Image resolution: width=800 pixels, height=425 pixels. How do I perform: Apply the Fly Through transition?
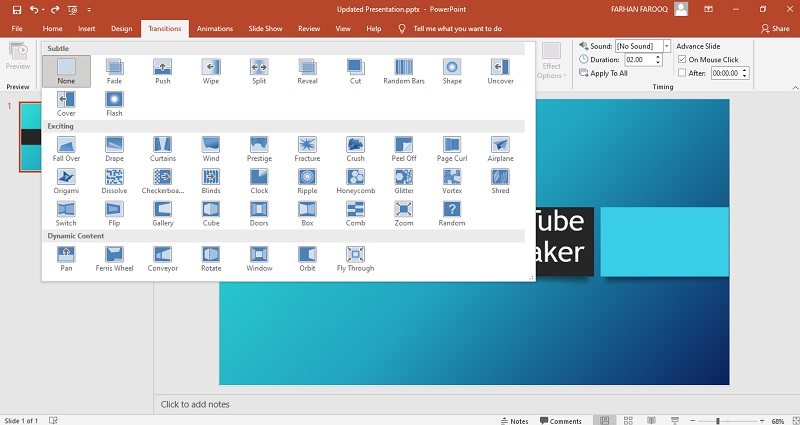pos(355,259)
